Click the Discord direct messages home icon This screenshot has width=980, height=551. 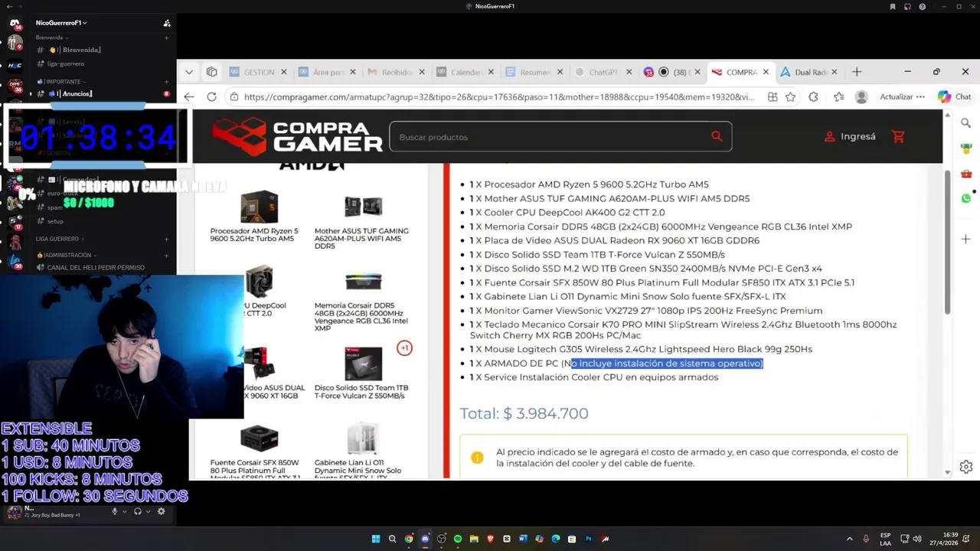[15, 23]
